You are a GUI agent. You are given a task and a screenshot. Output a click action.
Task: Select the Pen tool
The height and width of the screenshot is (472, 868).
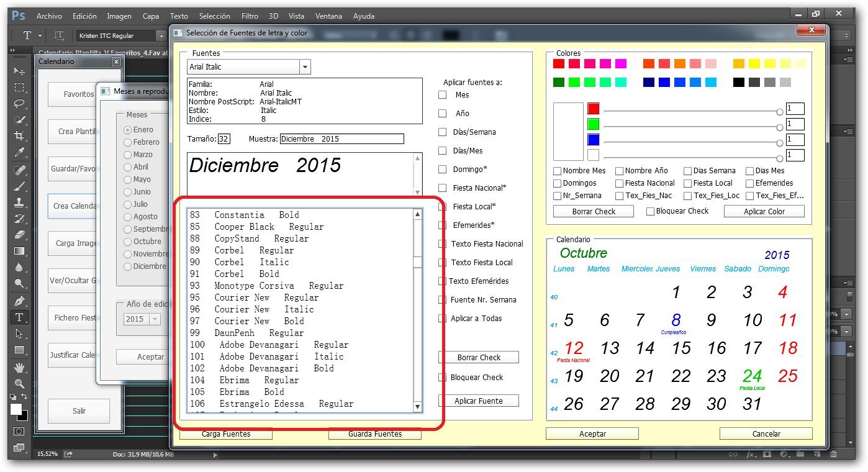click(19, 301)
